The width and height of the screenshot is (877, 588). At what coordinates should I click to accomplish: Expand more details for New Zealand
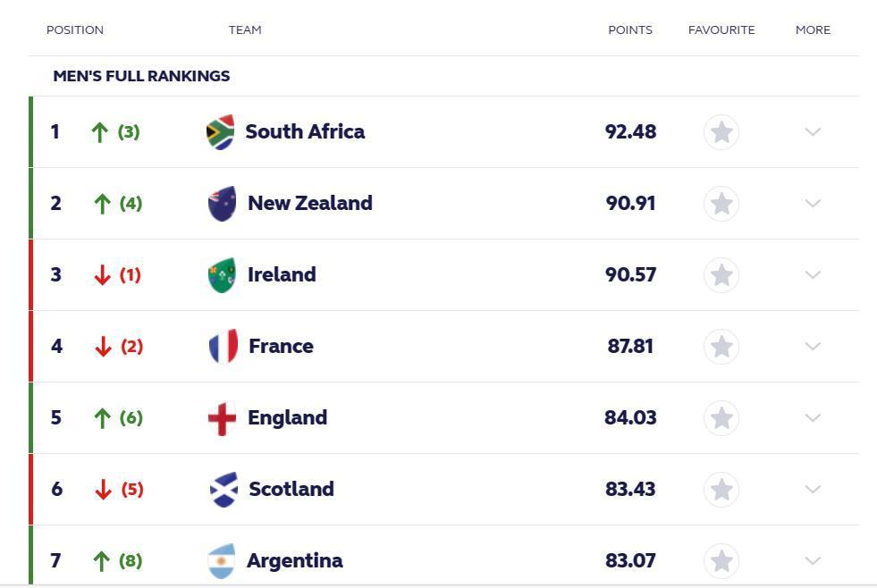coord(813,204)
